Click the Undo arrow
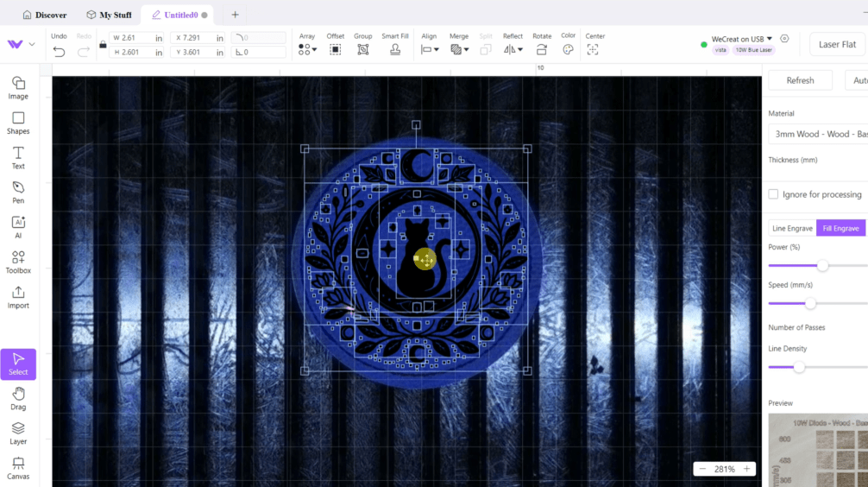Screen dimensions: 868x487 click(x=59, y=51)
